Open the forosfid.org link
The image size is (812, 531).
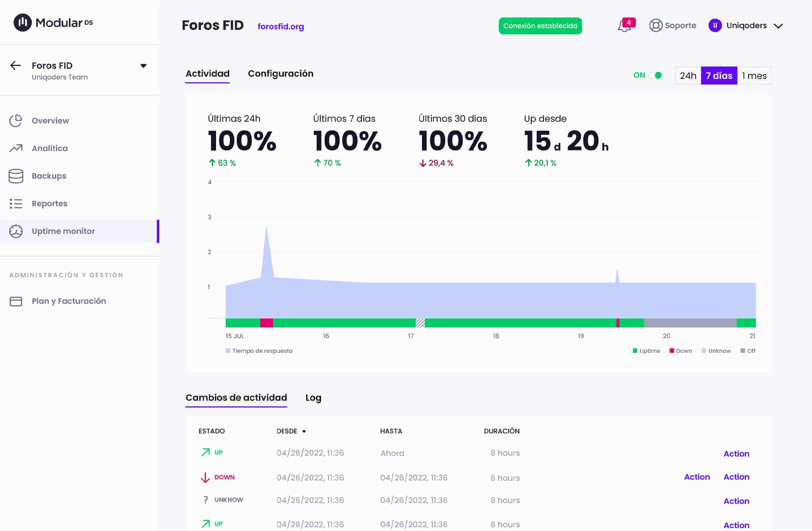(x=280, y=26)
